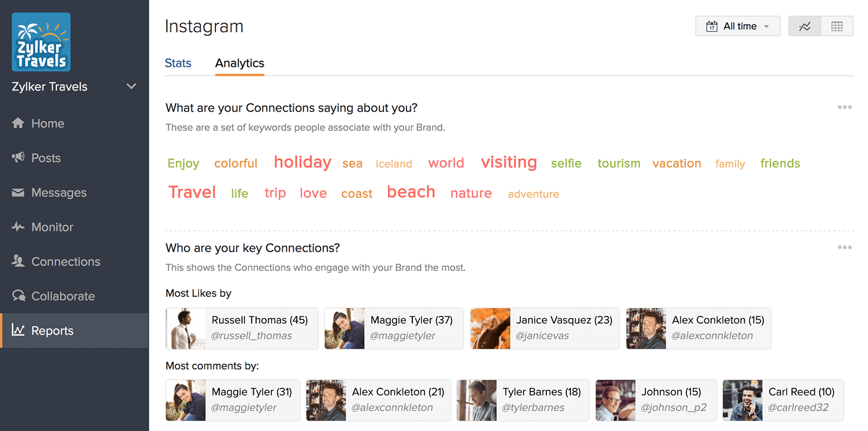Switch to the table grid view
This screenshot has height=431, width=868.
(837, 26)
